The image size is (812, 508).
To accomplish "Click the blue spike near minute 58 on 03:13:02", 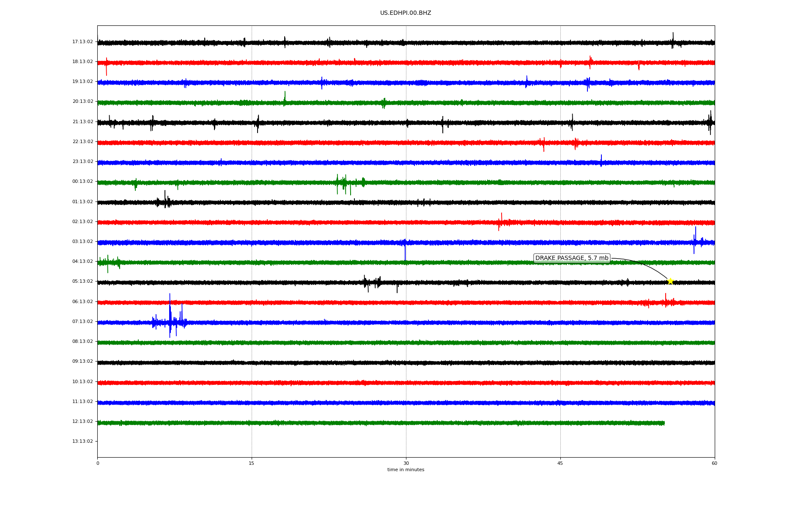I will click(695, 240).
